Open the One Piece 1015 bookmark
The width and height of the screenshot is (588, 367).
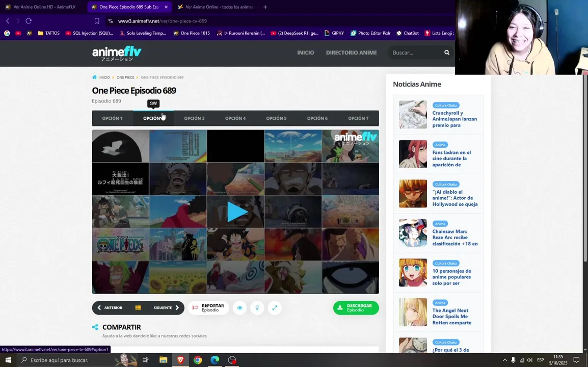point(192,33)
